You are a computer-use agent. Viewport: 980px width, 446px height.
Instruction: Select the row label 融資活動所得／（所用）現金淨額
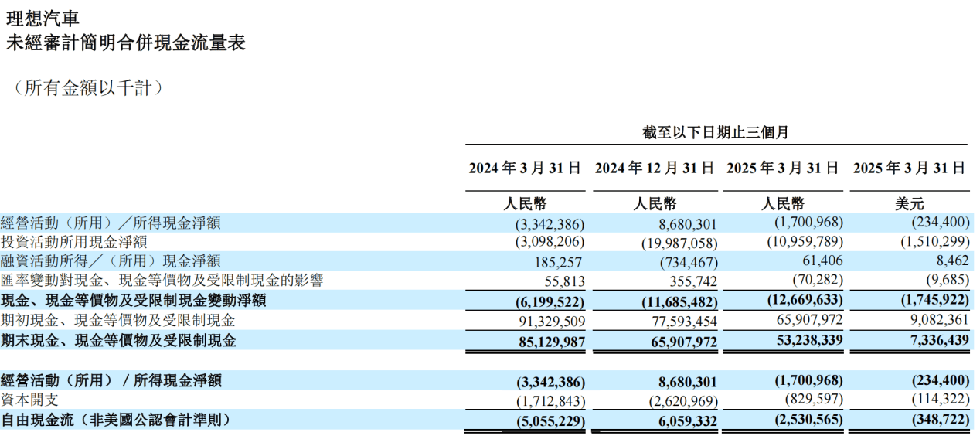pos(111,261)
